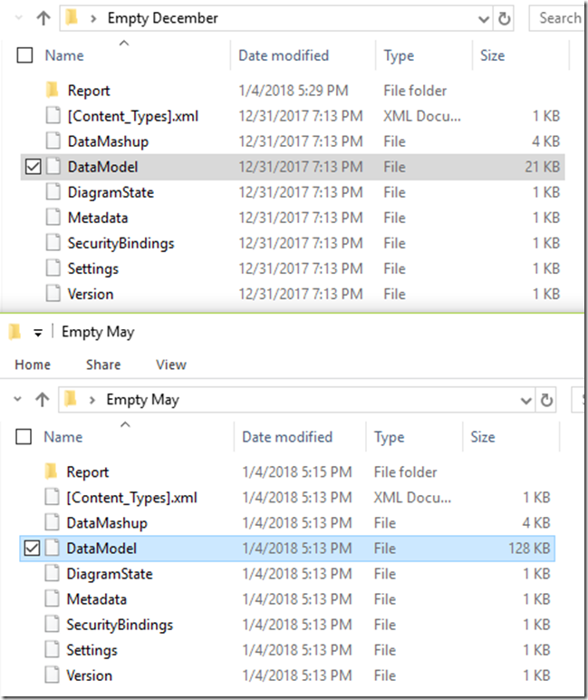The image size is (588, 700).
Task: Open the quick access toolbar dropdown arrow
Action: (x=38, y=333)
